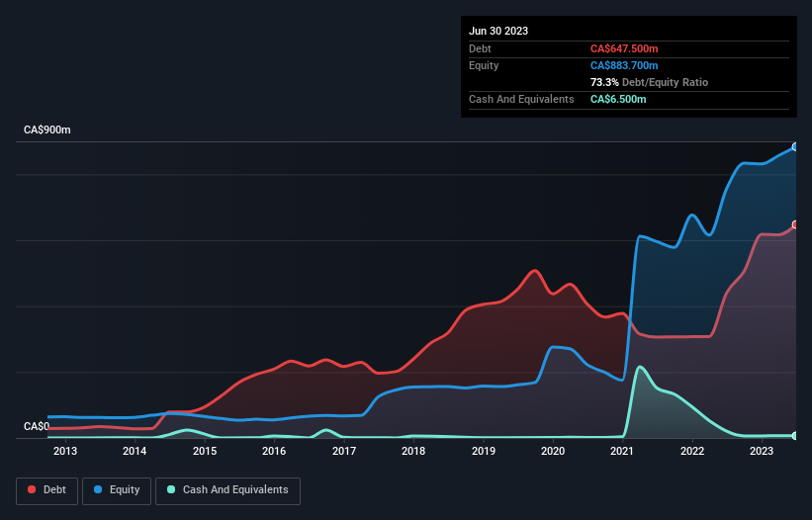Click the CA$6.500m cash value
This screenshot has width=812, height=520.
(x=618, y=99)
